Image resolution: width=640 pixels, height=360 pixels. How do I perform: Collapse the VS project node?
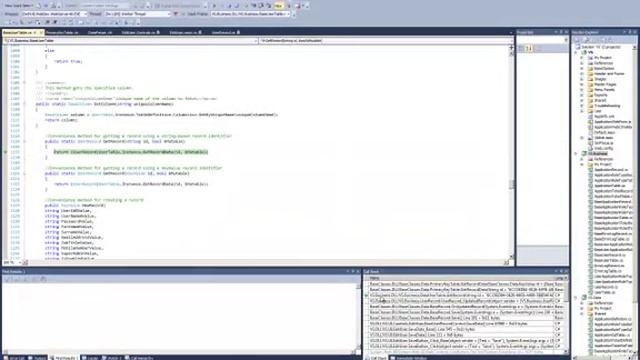tap(576, 52)
